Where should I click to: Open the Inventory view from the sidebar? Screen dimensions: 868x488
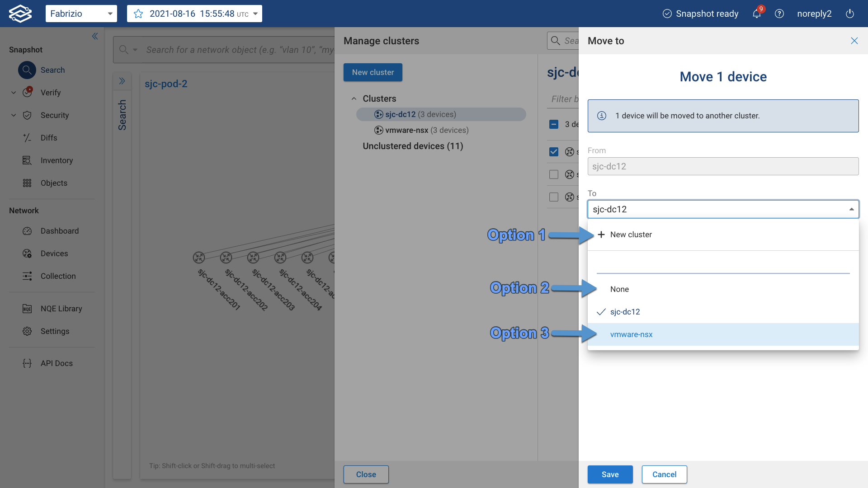(x=57, y=160)
